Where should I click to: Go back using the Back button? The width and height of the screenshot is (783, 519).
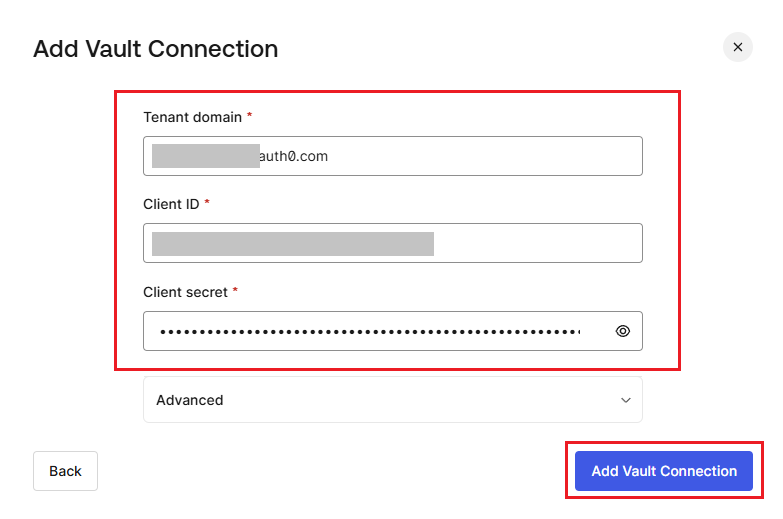(x=65, y=471)
